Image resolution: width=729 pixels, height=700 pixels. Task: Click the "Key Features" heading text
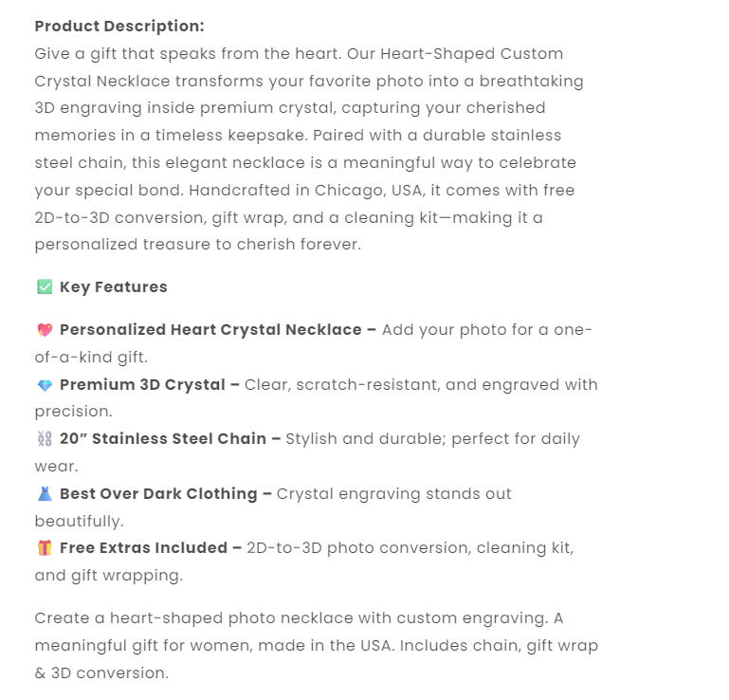pos(114,287)
